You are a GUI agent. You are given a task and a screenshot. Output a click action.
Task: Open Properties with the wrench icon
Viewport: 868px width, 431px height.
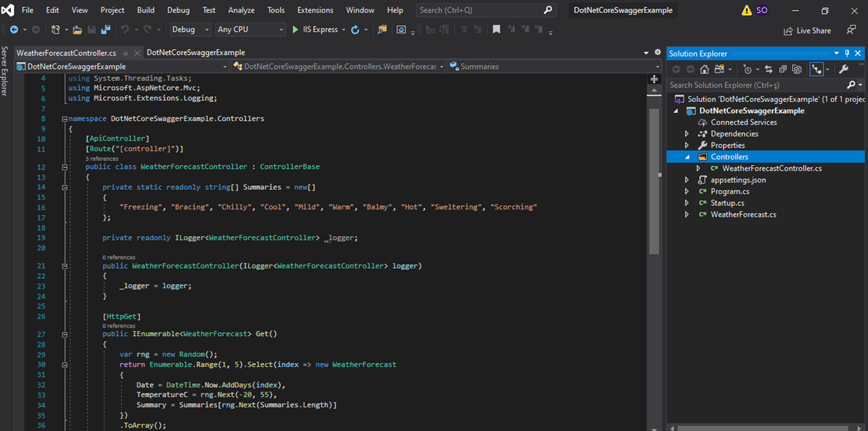point(843,69)
